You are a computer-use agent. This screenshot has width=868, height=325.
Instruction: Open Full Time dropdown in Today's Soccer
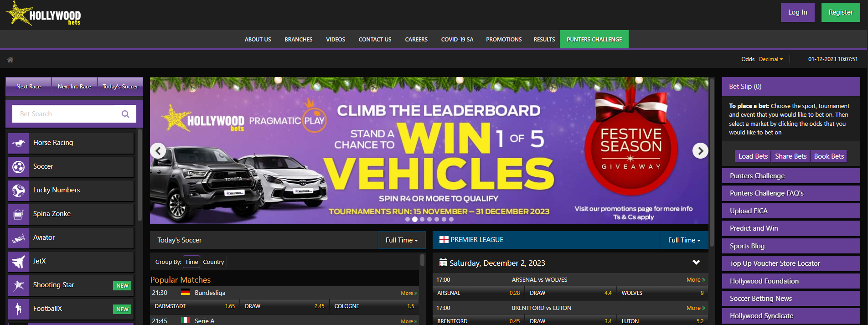click(402, 240)
